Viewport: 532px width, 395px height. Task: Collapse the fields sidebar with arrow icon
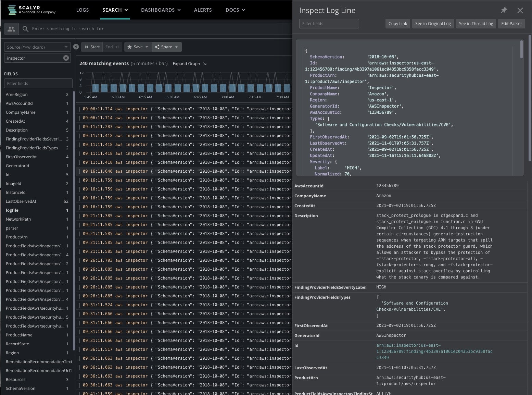[76, 47]
